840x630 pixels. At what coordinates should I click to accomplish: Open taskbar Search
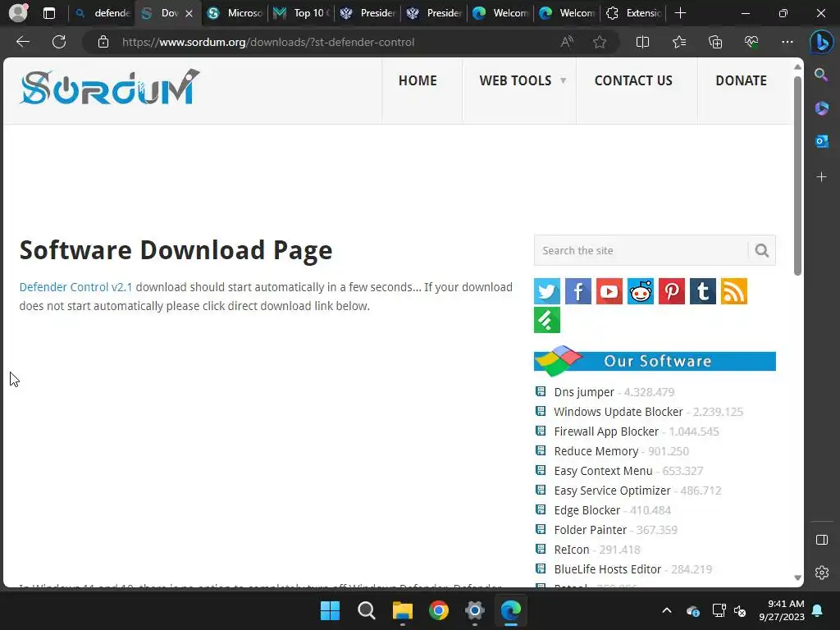367,610
